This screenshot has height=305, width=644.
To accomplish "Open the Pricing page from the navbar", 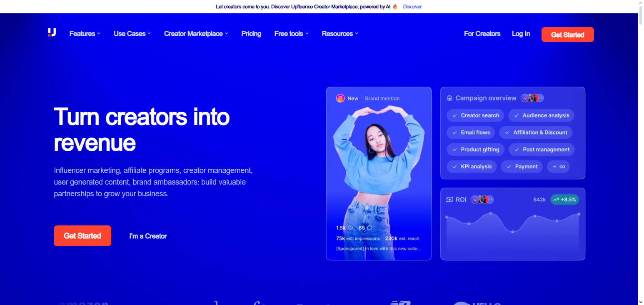I will (x=251, y=34).
